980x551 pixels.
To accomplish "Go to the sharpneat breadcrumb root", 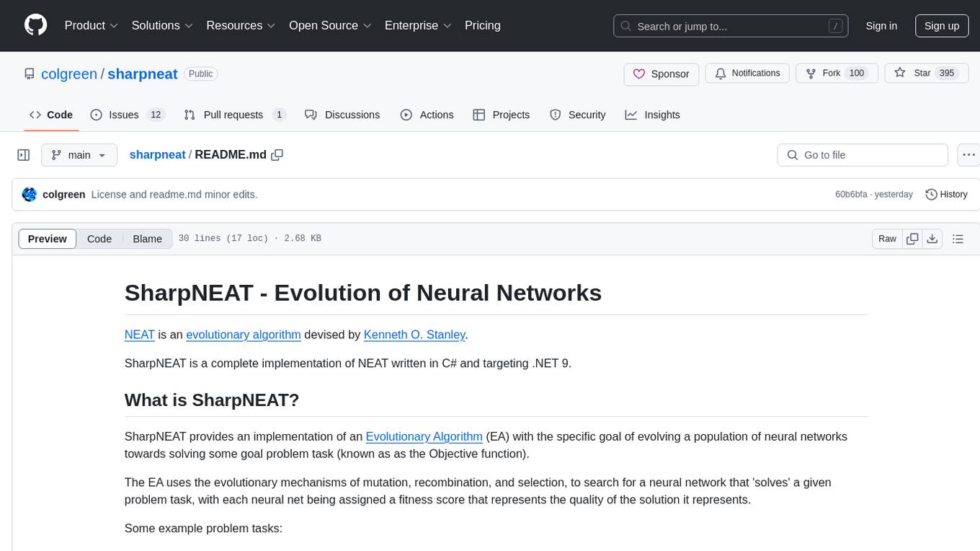I will pyautogui.click(x=157, y=154).
